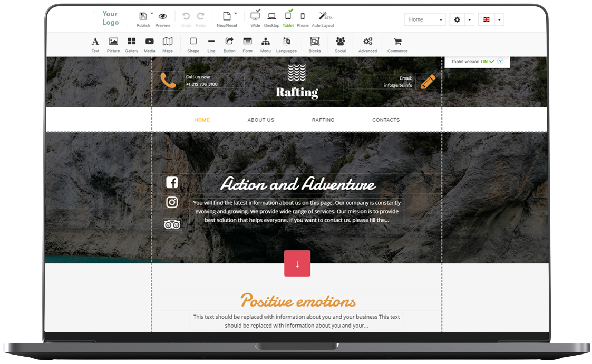This screenshot has width=592, height=364.
Task: Switch to Wide view mode
Action: (255, 19)
